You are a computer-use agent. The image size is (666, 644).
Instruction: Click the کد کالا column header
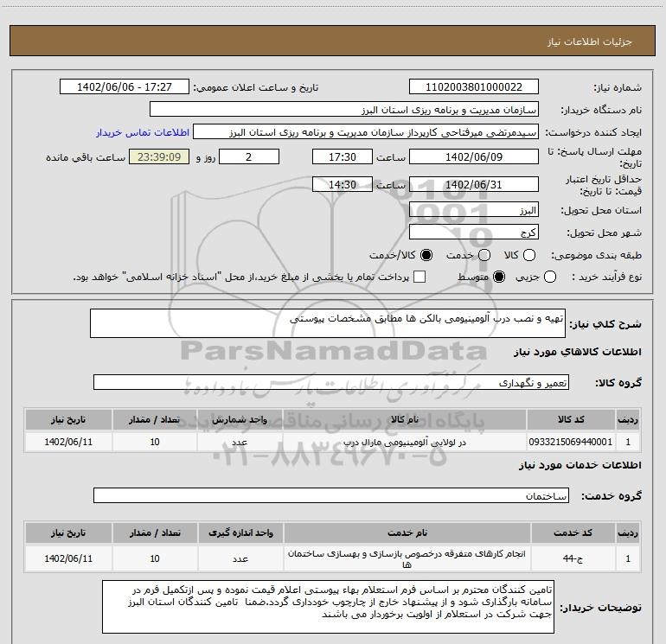pyautogui.click(x=571, y=419)
